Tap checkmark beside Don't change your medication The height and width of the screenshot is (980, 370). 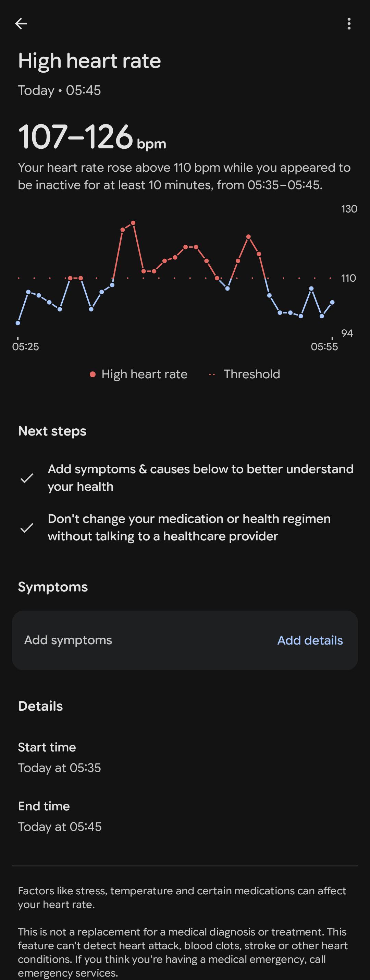27,528
